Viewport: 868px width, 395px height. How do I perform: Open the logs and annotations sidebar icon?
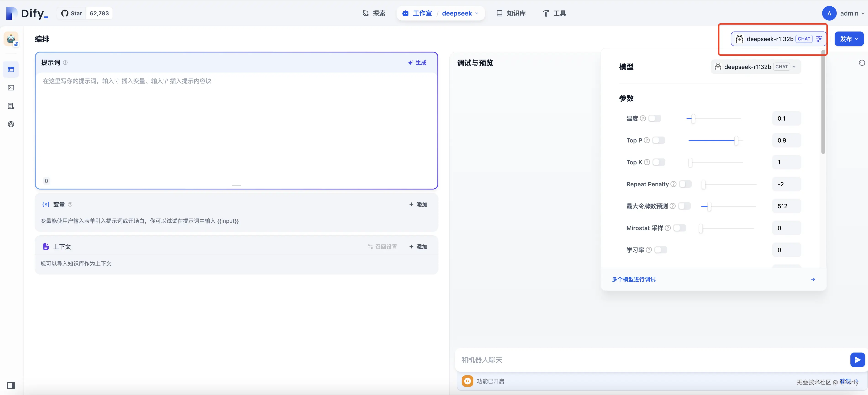pos(11,106)
